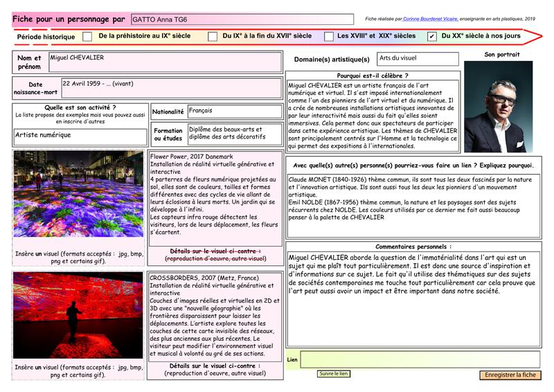Click the Nationalité field containing 'Français'
This screenshot has height=392, width=554.
click(234, 112)
